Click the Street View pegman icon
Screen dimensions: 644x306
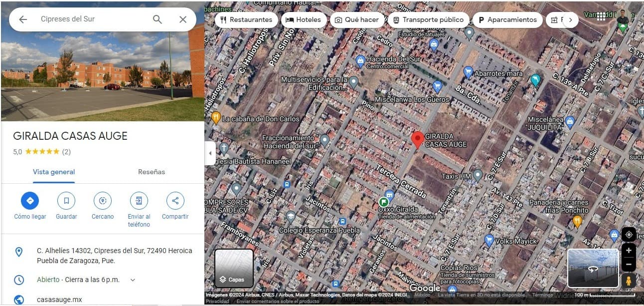[x=628, y=281]
